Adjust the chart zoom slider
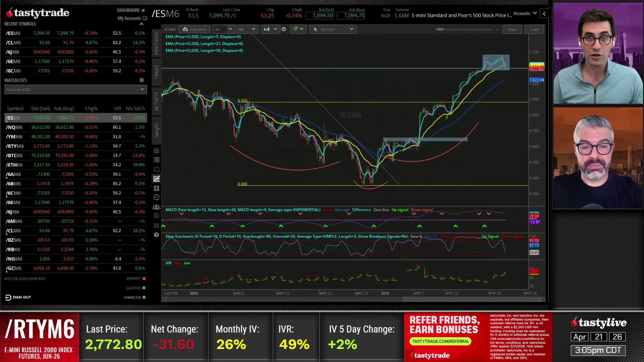 440,29
